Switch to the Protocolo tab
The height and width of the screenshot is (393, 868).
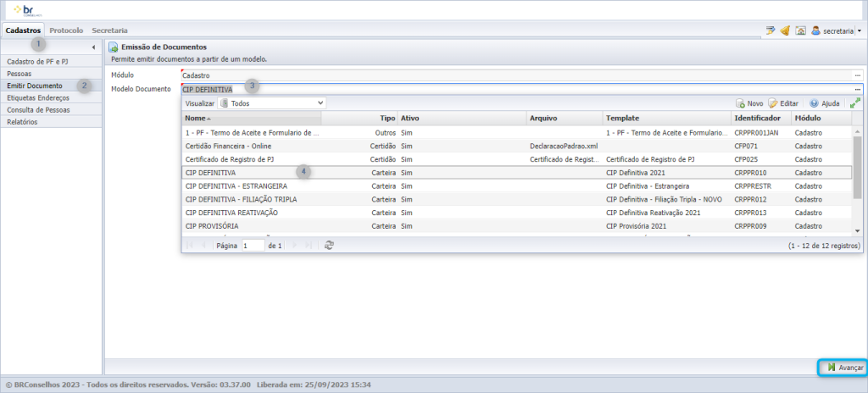click(66, 30)
